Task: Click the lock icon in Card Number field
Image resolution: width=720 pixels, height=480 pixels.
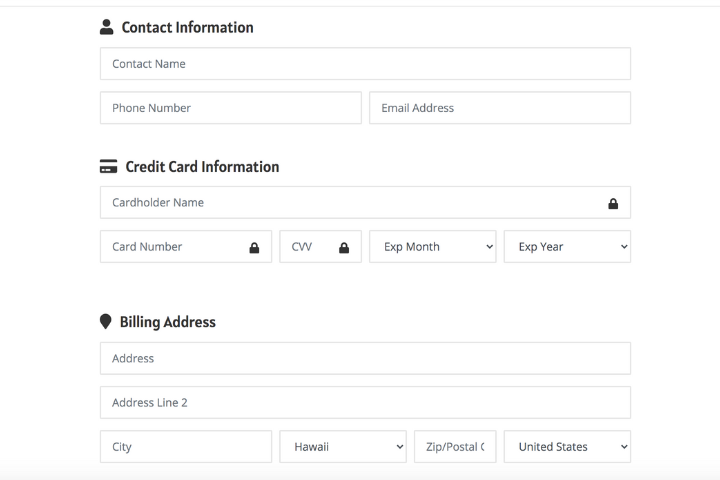Action: point(254,247)
